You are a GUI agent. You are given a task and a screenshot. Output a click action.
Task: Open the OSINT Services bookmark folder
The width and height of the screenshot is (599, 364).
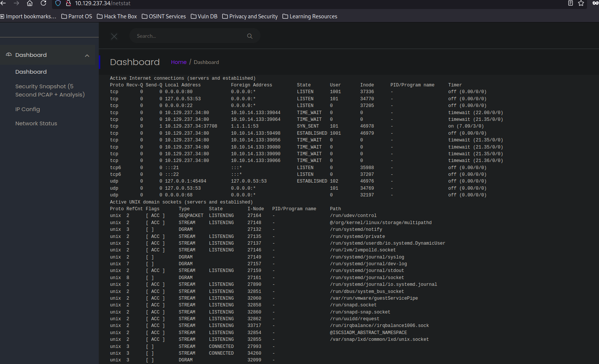click(x=164, y=16)
